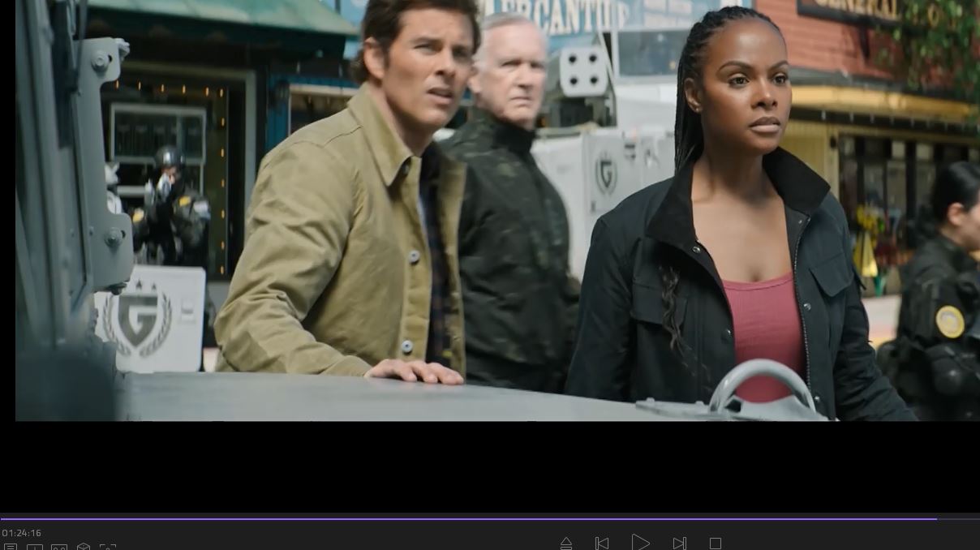Seek to the middle of the purple progress bar

pos(468,518)
